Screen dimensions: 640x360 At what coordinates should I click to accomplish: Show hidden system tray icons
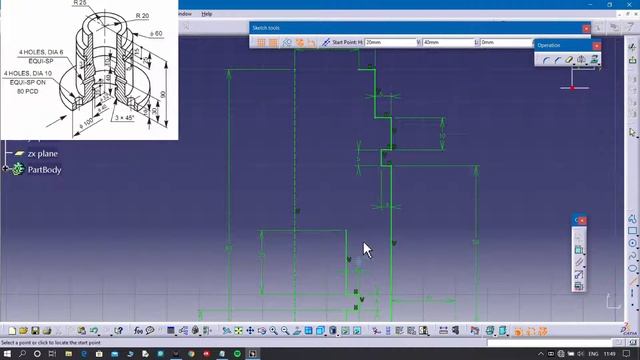pos(541,354)
